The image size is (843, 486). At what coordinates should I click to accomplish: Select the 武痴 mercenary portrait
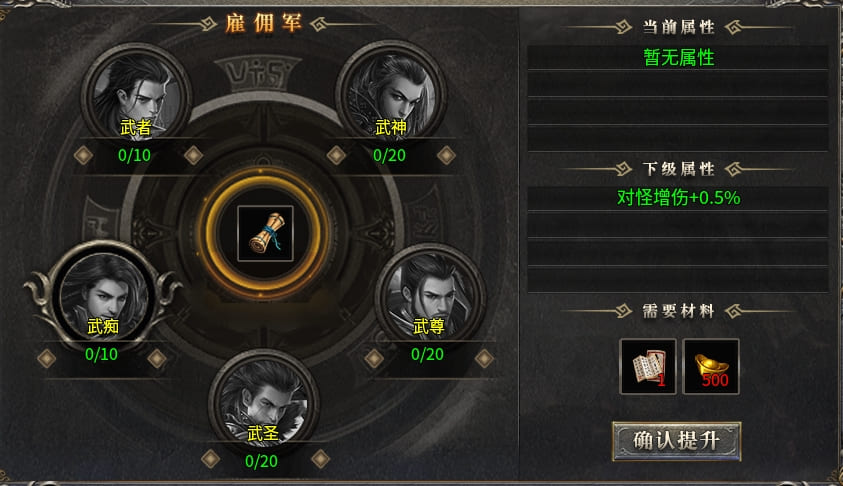tap(103, 295)
